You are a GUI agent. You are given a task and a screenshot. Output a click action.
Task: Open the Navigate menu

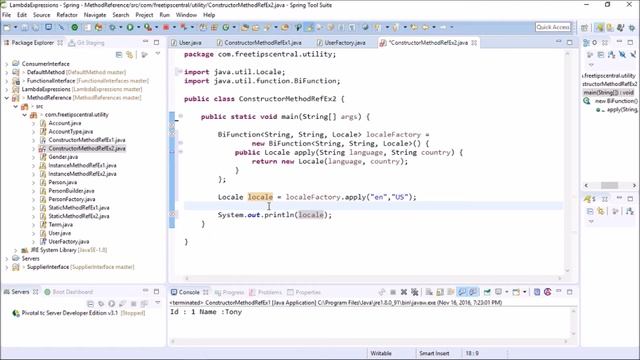pos(95,15)
